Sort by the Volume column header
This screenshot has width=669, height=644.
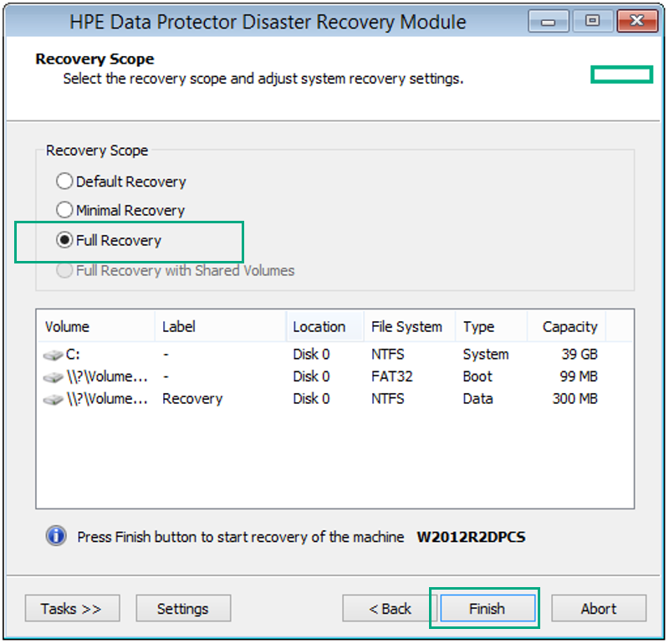click(x=96, y=327)
